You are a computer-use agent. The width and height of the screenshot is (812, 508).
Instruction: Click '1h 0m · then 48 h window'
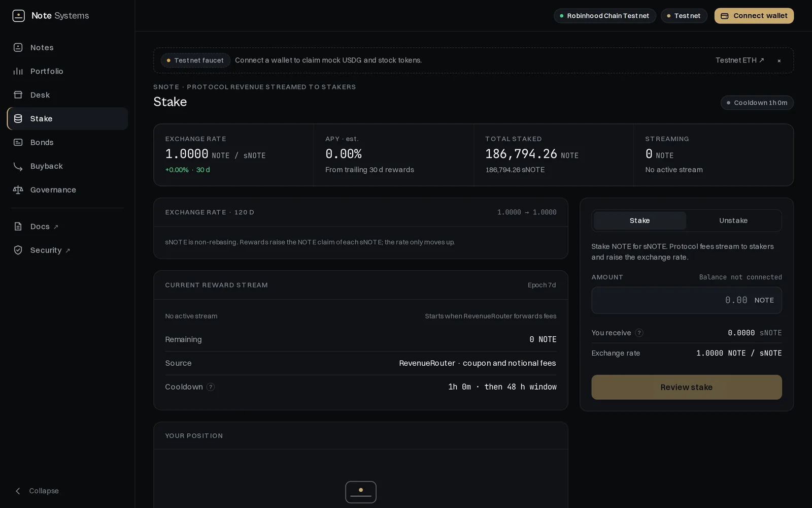[x=502, y=387]
